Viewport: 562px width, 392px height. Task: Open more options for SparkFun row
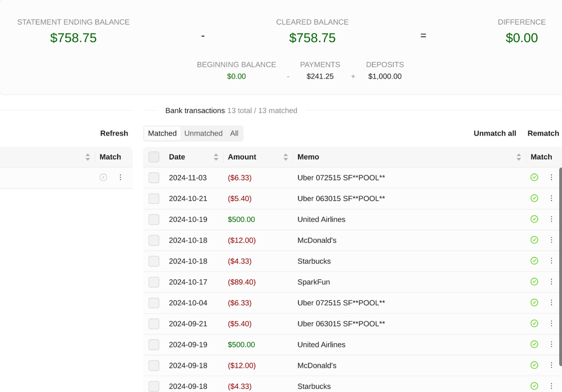(551, 282)
